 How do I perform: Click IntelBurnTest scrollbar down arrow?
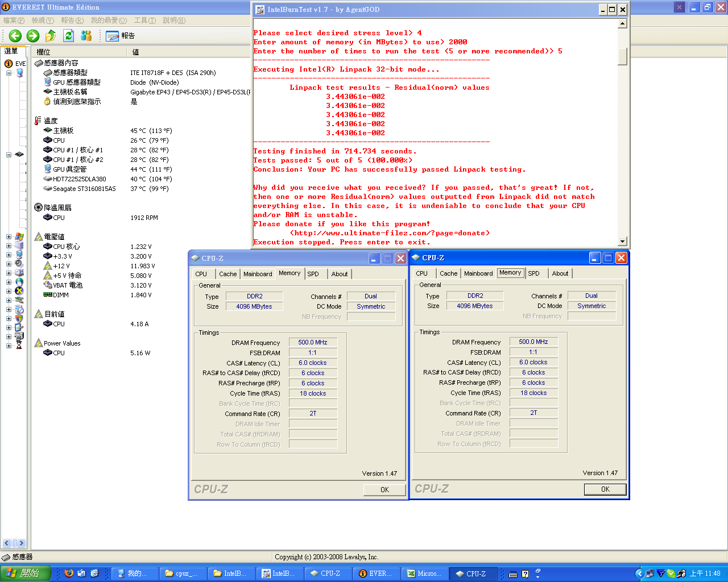(622, 242)
